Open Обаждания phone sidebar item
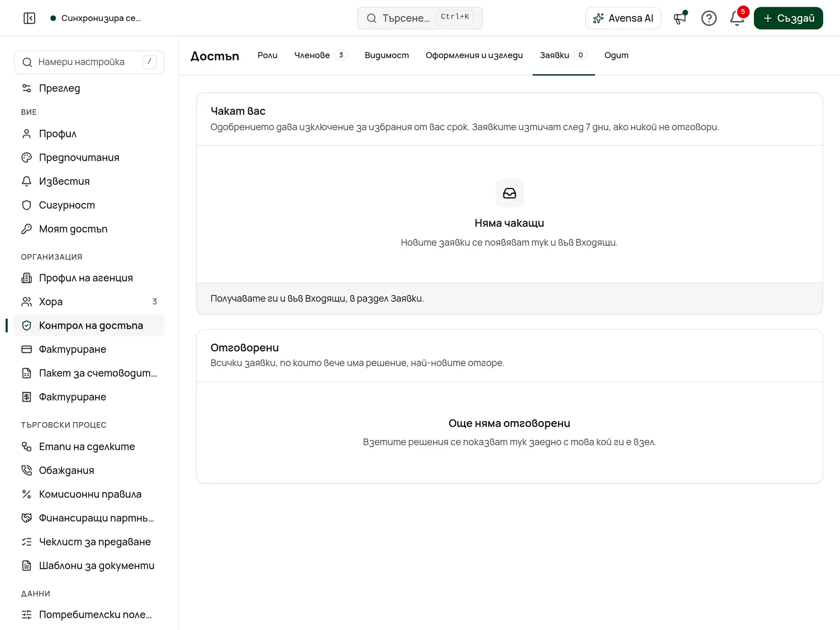Viewport: 840px width, 630px height. (x=89, y=470)
